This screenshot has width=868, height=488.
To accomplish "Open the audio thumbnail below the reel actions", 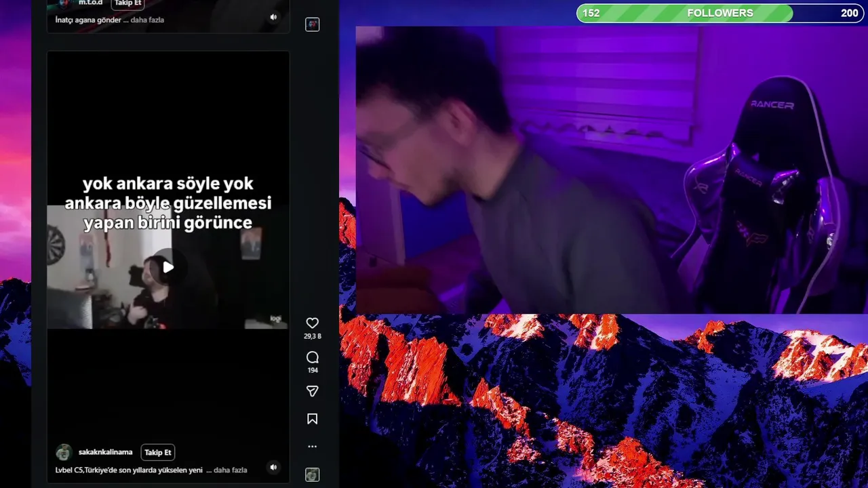I will pos(312,474).
